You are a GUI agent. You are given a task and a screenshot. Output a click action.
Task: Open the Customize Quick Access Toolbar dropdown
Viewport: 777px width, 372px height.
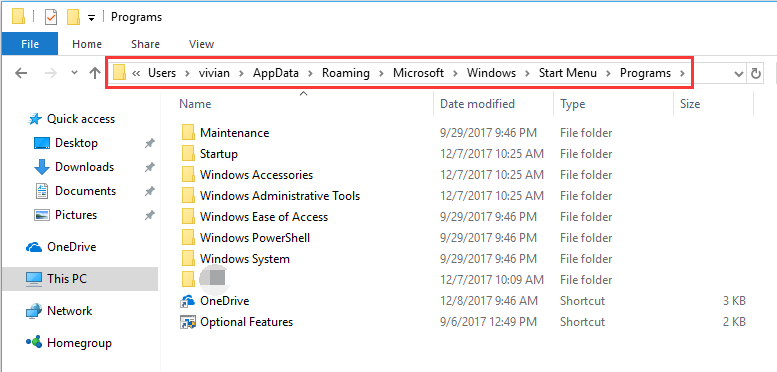pyautogui.click(x=91, y=18)
